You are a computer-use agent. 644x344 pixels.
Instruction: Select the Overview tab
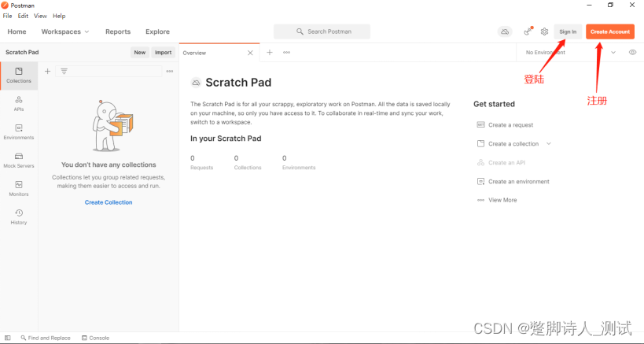pos(219,53)
